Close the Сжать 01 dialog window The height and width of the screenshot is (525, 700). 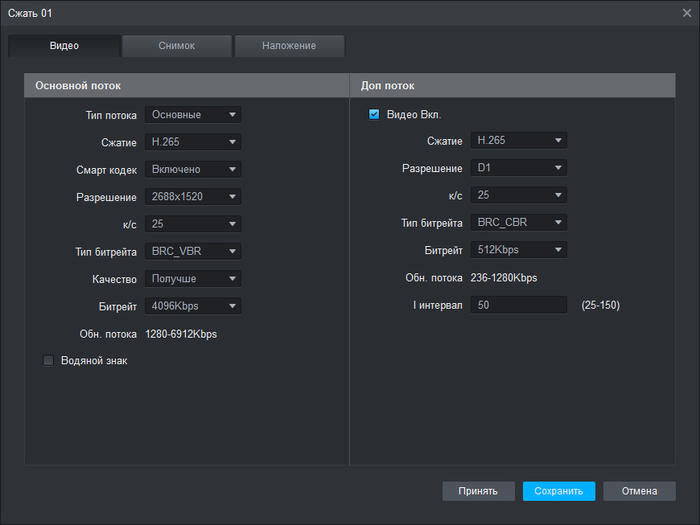pyautogui.click(x=686, y=11)
